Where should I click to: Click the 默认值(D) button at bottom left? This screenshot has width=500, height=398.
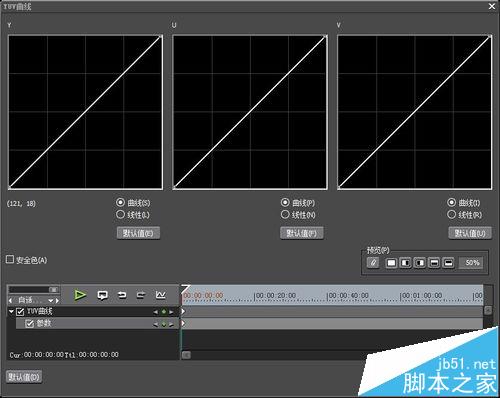(24, 377)
